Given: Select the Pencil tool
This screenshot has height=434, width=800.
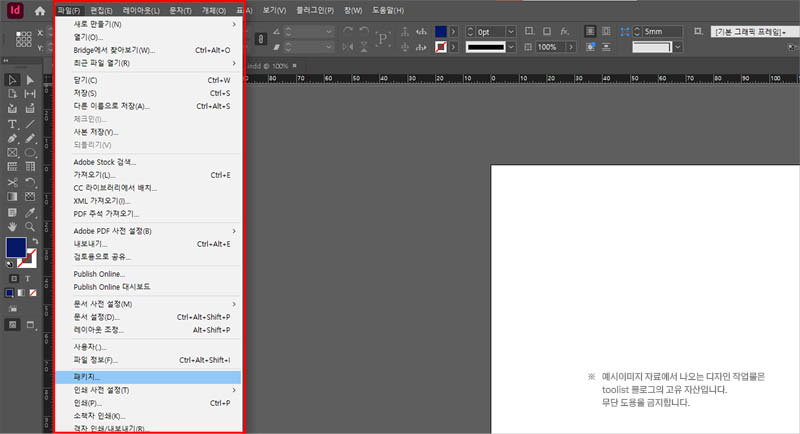Looking at the screenshot, I should tap(30, 138).
